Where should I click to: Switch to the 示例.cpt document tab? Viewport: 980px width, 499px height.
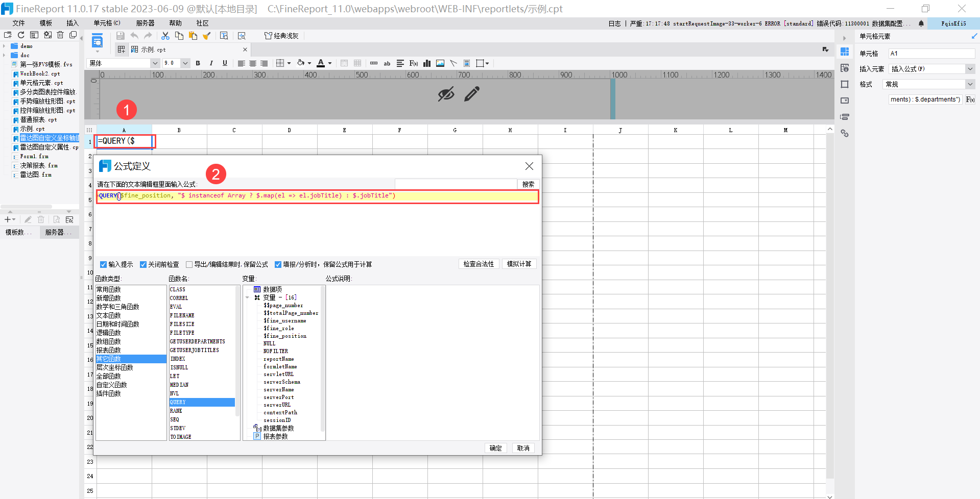pos(189,49)
